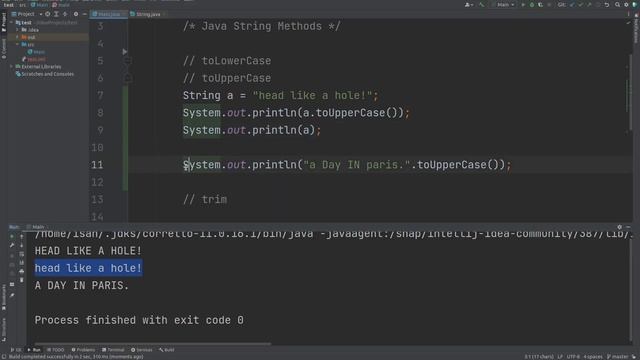Open the Problems tool window
640x360 pixels.
(x=83, y=350)
